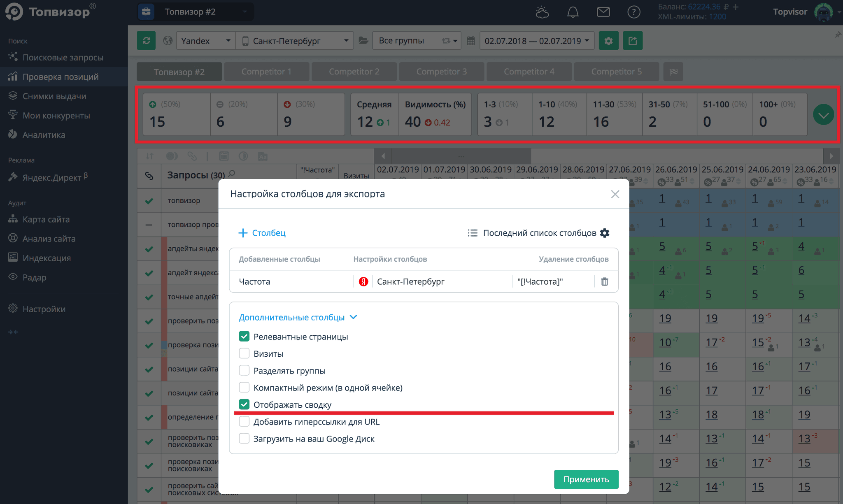Open Поисковые запросы in sidebar
Screen dimensions: 843x504
tap(63, 57)
